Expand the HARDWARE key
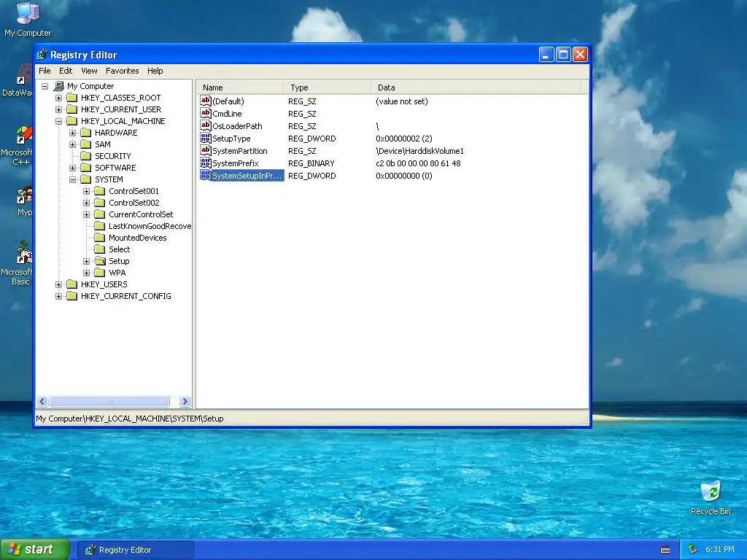Image resolution: width=747 pixels, height=560 pixels. [72, 133]
